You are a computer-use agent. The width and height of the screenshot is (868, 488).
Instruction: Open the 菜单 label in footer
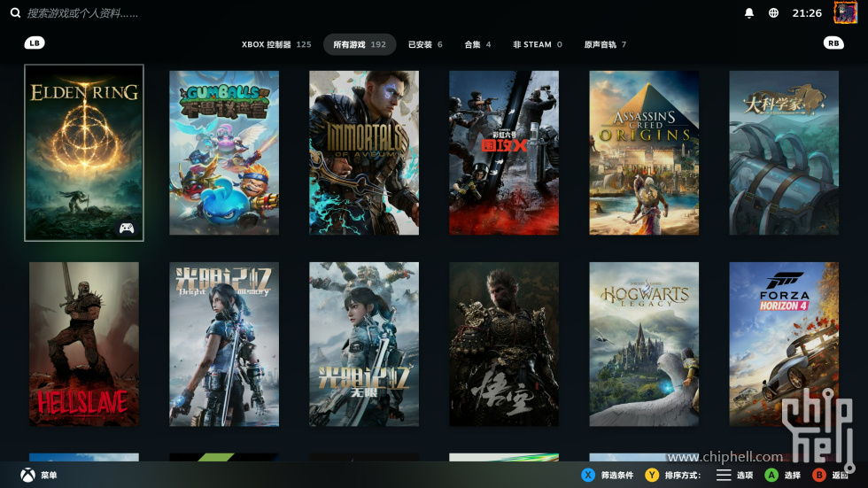(x=49, y=476)
